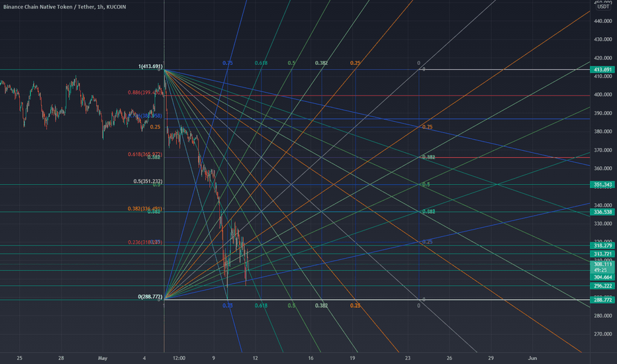
Task: Click the 390.000 price scale value
Action: pos(602,113)
